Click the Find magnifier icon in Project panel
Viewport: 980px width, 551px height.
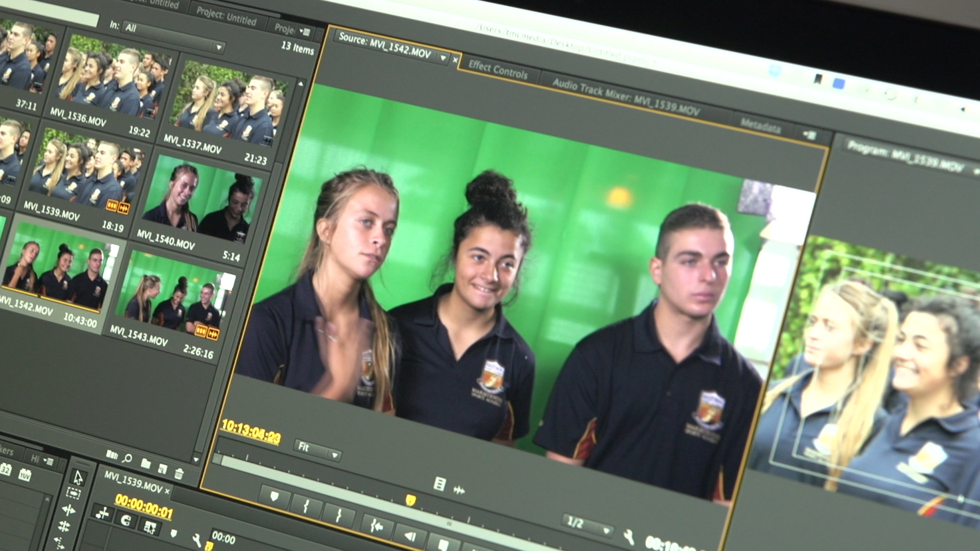coord(127,458)
